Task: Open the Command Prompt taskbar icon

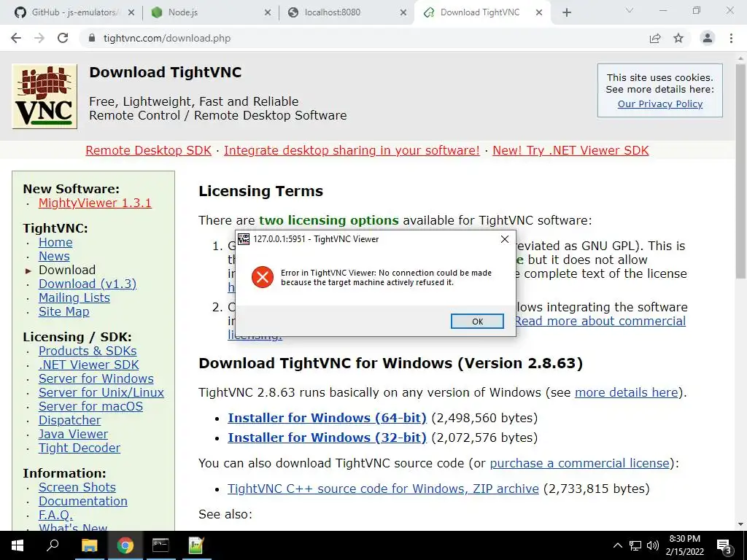Action: tap(160, 545)
